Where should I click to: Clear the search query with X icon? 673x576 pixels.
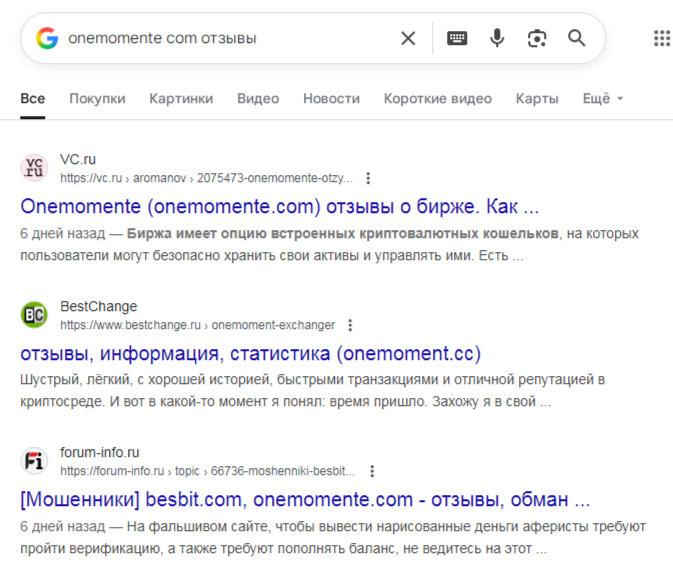click(408, 38)
